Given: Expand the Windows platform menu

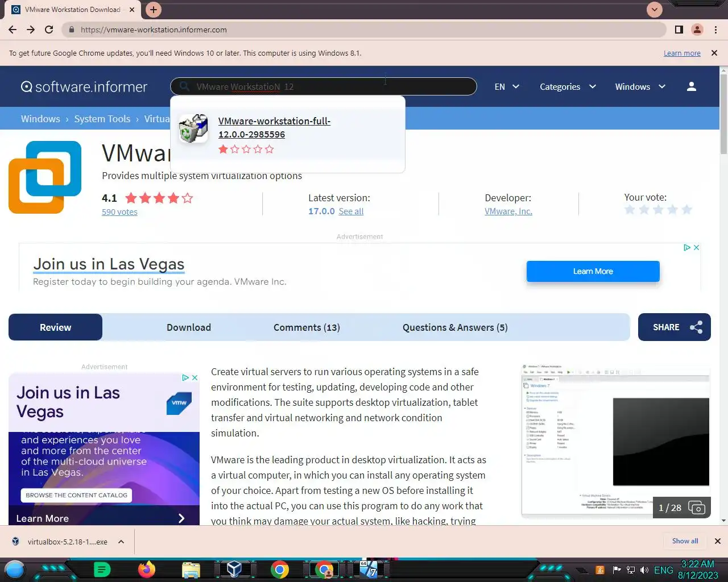Looking at the screenshot, I should pos(640,86).
